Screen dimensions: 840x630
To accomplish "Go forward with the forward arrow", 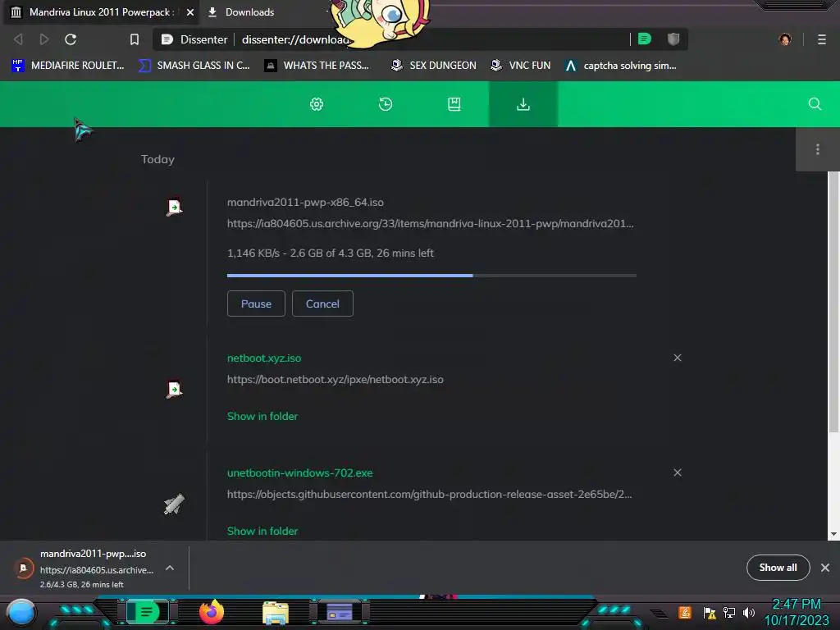I will tap(44, 39).
